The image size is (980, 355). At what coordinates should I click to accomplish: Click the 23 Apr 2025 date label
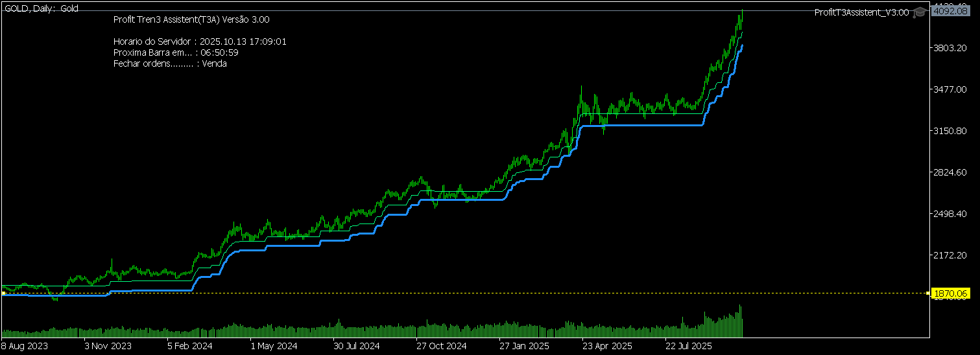click(x=607, y=346)
